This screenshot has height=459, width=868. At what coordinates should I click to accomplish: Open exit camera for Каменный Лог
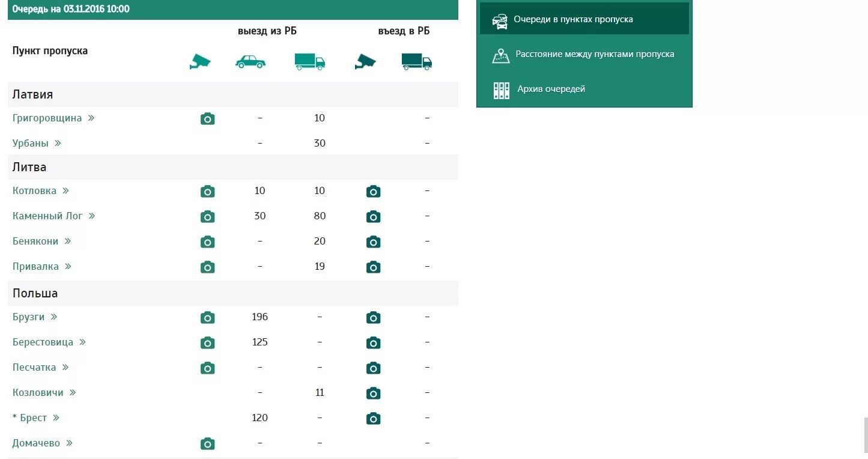(x=207, y=217)
